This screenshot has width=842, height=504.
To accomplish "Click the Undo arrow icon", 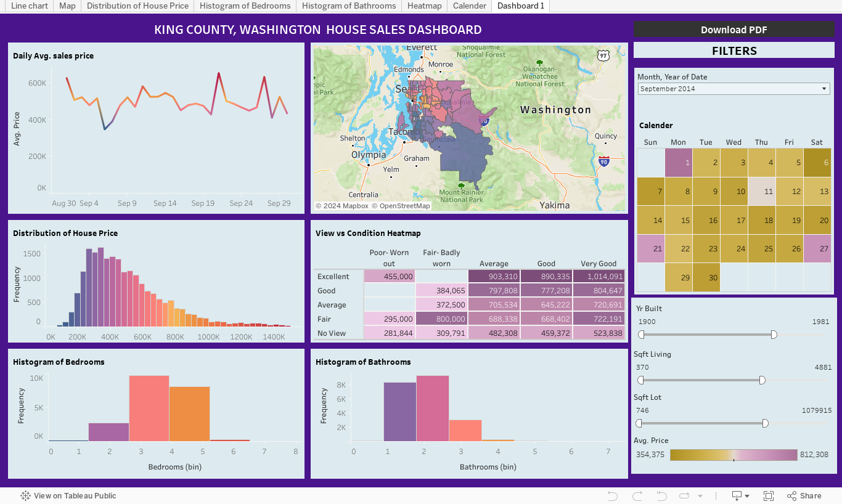I will (612, 495).
